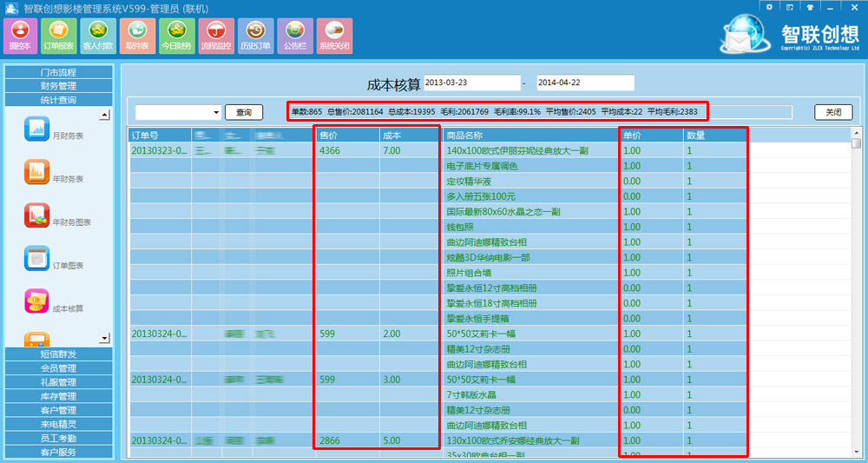
Task: Open the 公告栏 toolbar icon
Action: pos(294,36)
